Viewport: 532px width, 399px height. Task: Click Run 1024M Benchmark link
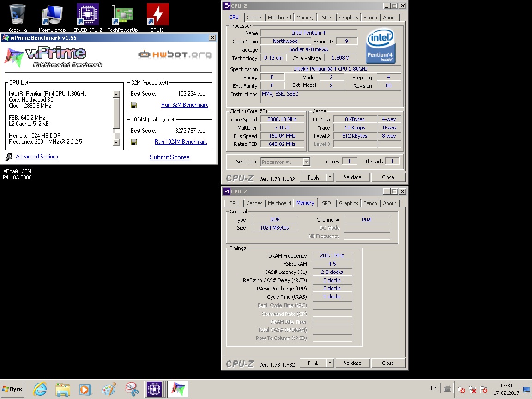[x=181, y=142]
